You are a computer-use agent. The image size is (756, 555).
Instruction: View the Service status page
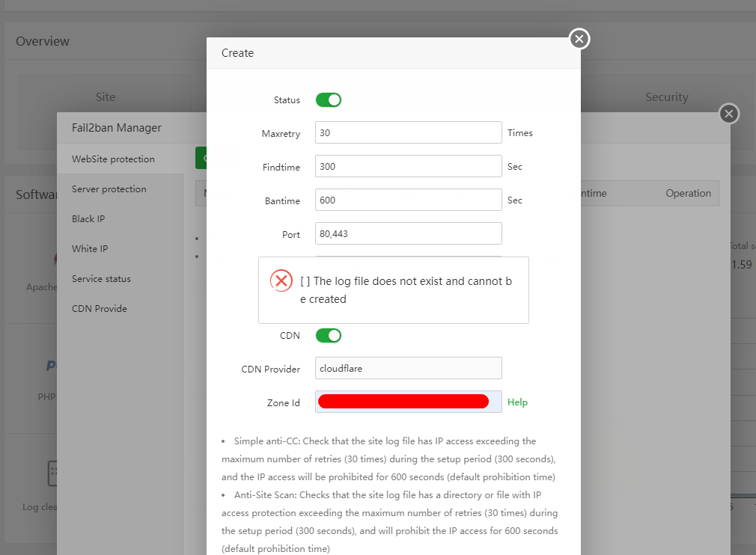[101, 279]
